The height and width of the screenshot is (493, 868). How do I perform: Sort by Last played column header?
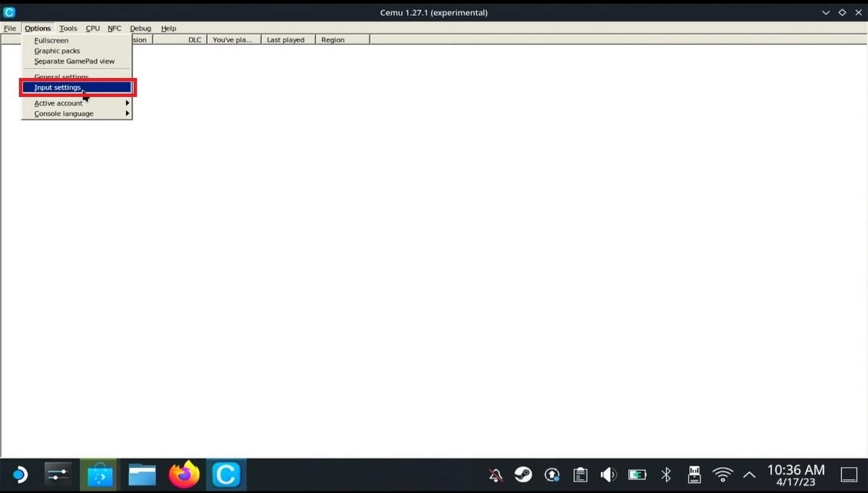[288, 40]
